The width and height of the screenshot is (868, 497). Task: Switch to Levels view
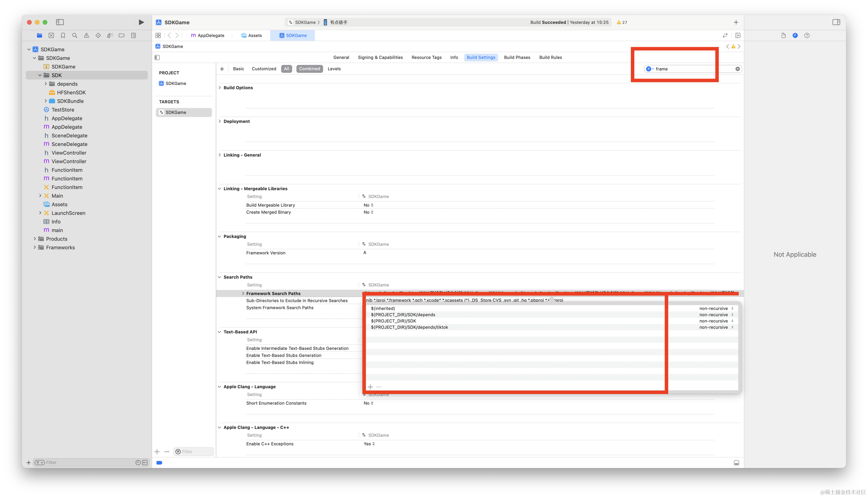pos(334,69)
